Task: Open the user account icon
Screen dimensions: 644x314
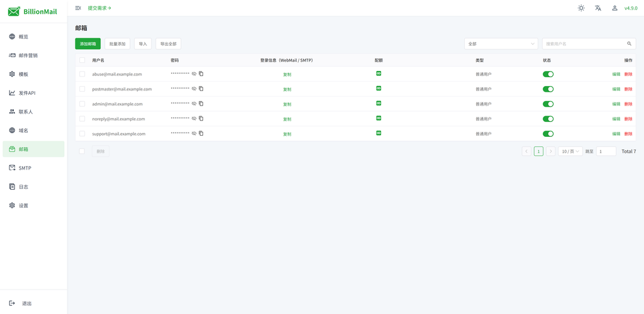Action: pos(614,8)
